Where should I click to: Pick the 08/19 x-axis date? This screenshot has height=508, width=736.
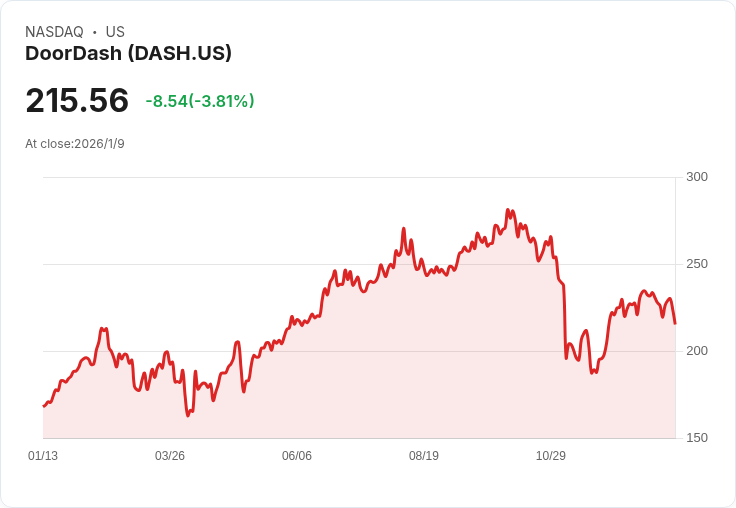click(424, 456)
